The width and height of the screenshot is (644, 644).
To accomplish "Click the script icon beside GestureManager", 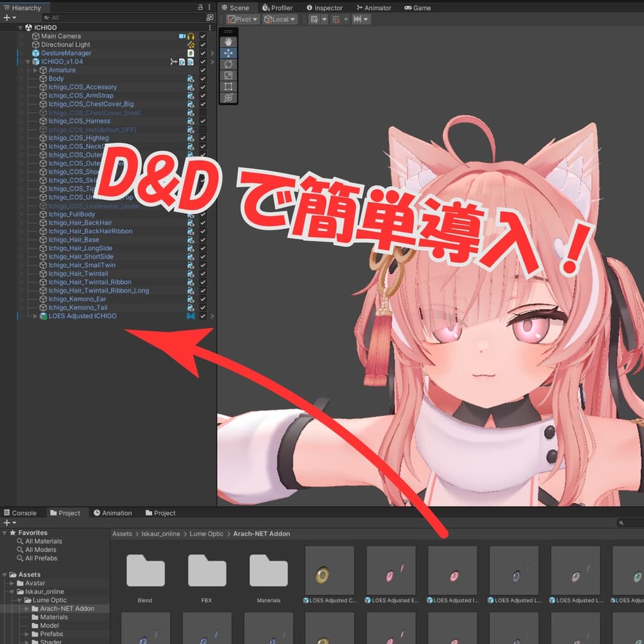I will pos(191,53).
